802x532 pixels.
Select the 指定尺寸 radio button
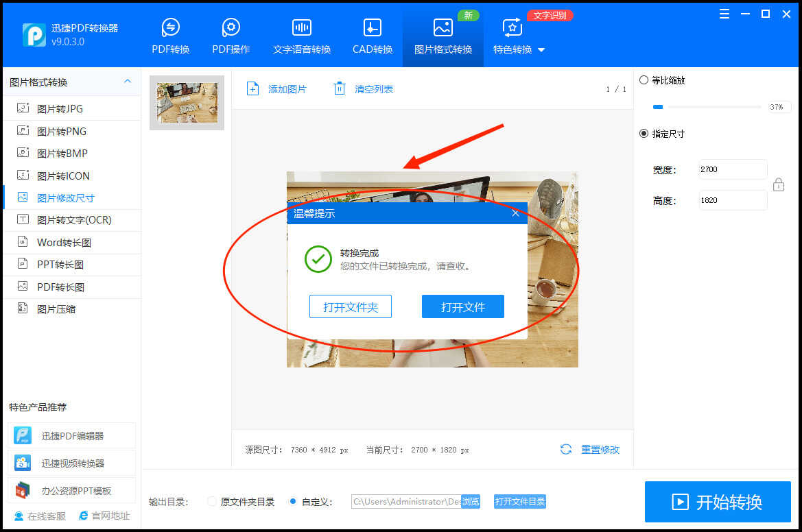(644, 134)
